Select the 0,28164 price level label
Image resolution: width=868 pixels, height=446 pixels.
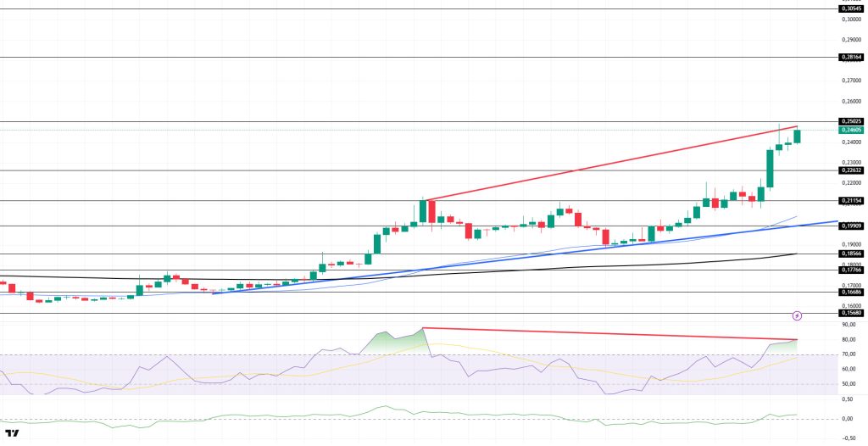tap(851, 57)
